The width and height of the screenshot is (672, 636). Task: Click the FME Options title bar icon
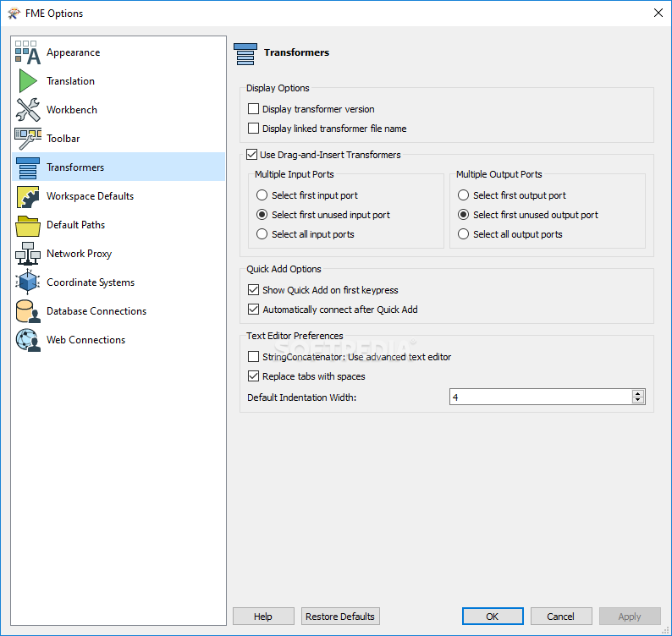(x=14, y=14)
